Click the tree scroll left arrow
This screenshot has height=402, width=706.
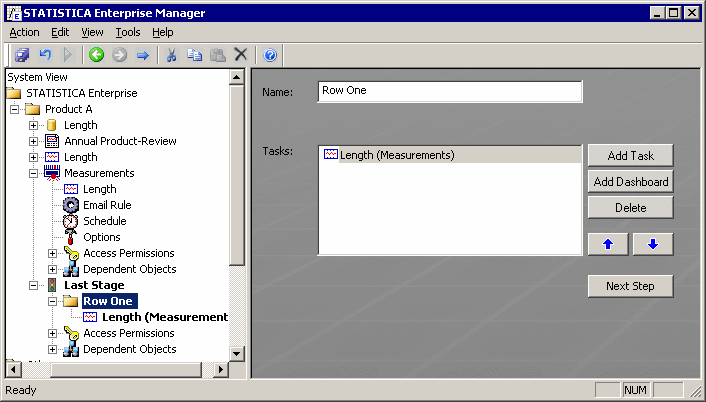pos(13,370)
